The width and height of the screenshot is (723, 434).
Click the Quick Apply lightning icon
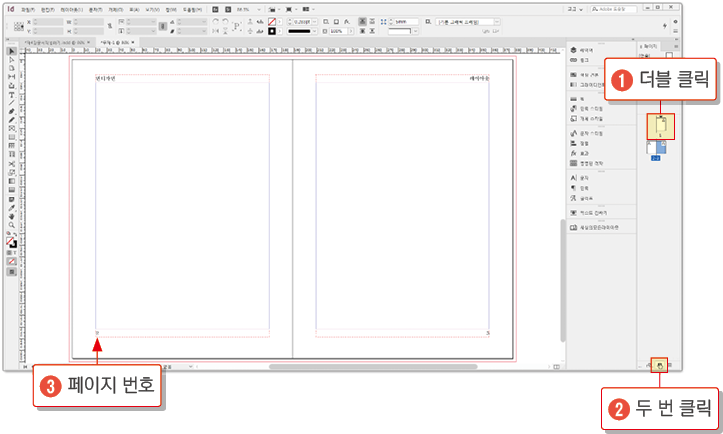pyautogui.click(x=664, y=26)
